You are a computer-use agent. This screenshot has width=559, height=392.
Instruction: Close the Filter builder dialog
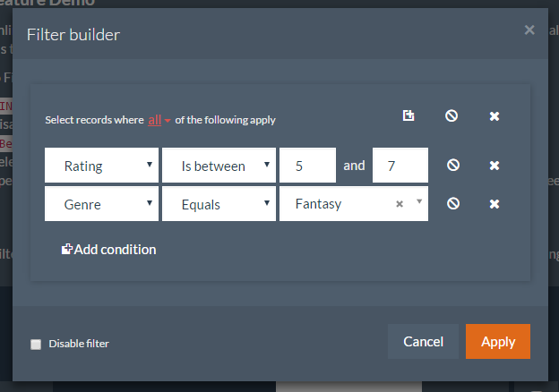point(529,30)
